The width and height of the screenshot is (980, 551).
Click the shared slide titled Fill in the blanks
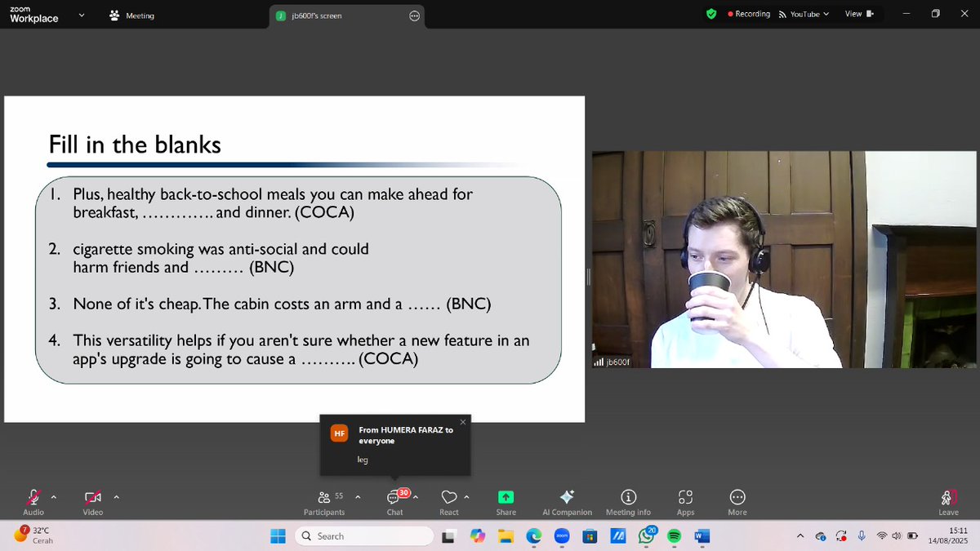pyautogui.click(x=294, y=259)
